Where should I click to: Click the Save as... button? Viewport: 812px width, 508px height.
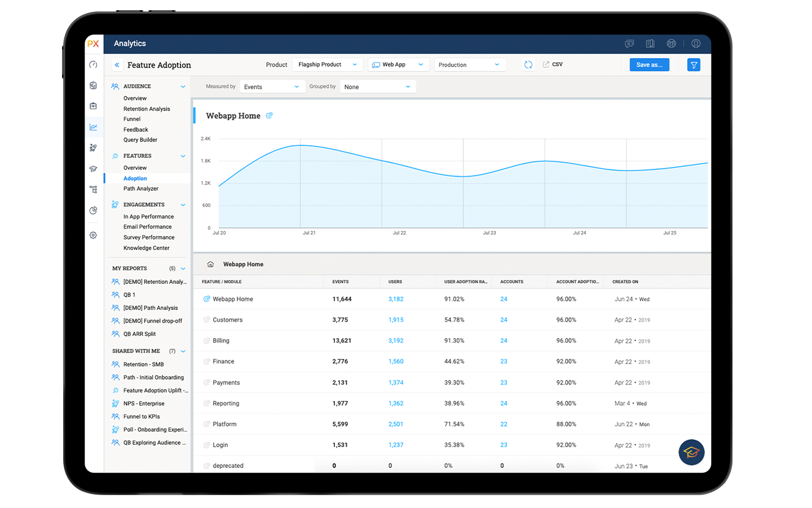(649, 65)
